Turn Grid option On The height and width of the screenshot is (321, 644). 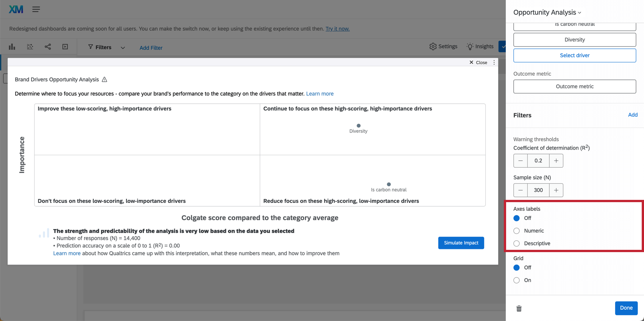517,280
